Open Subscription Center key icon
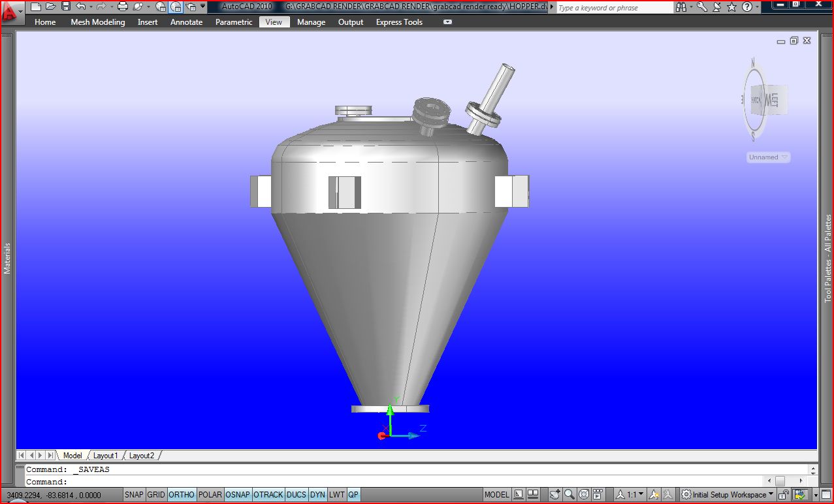The width and height of the screenshot is (834, 504). [x=701, y=7]
